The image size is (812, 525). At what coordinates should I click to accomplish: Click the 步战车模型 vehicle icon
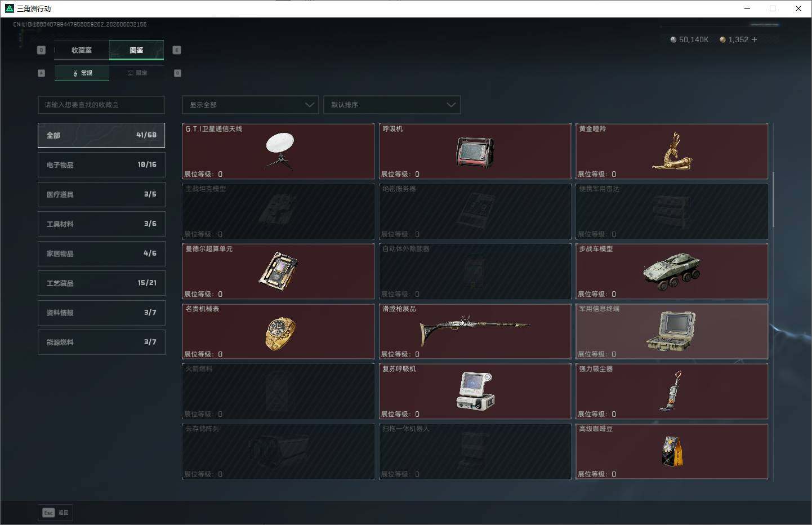(672, 272)
